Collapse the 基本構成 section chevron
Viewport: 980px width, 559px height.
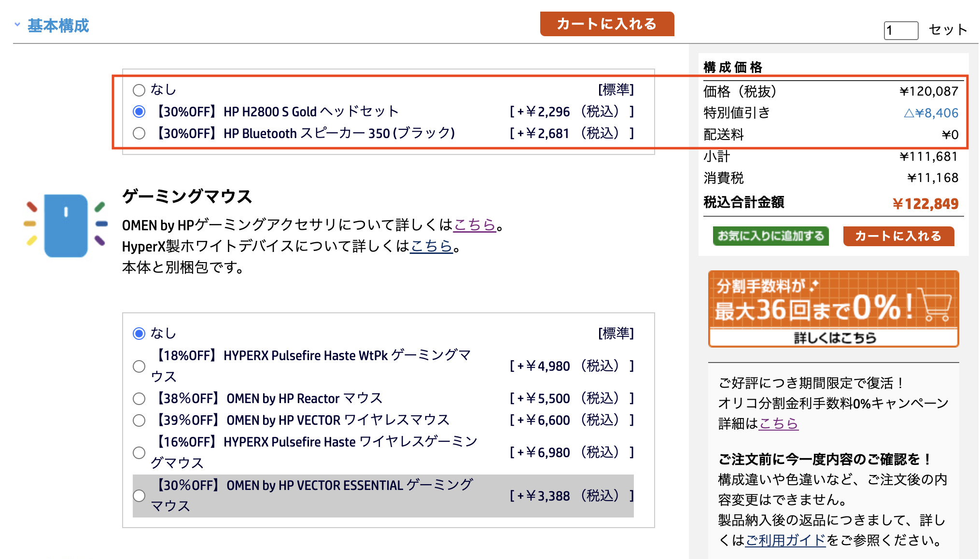click(x=17, y=24)
